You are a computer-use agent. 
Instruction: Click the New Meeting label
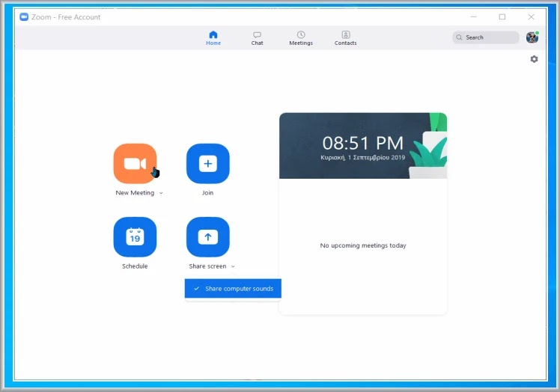(135, 193)
